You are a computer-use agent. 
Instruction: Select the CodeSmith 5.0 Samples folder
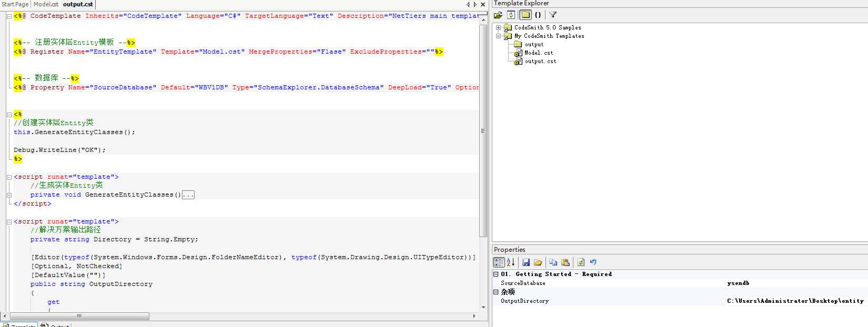point(548,27)
